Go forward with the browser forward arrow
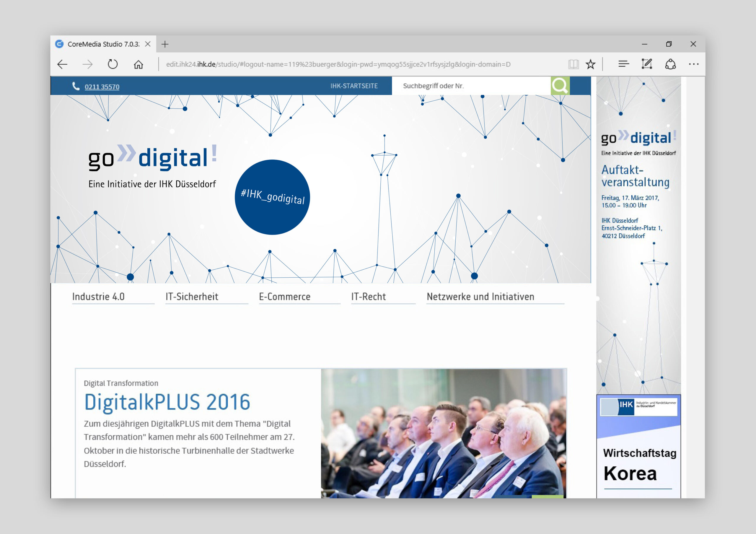Viewport: 756px width, 534px height. click(x=87, y=64)
